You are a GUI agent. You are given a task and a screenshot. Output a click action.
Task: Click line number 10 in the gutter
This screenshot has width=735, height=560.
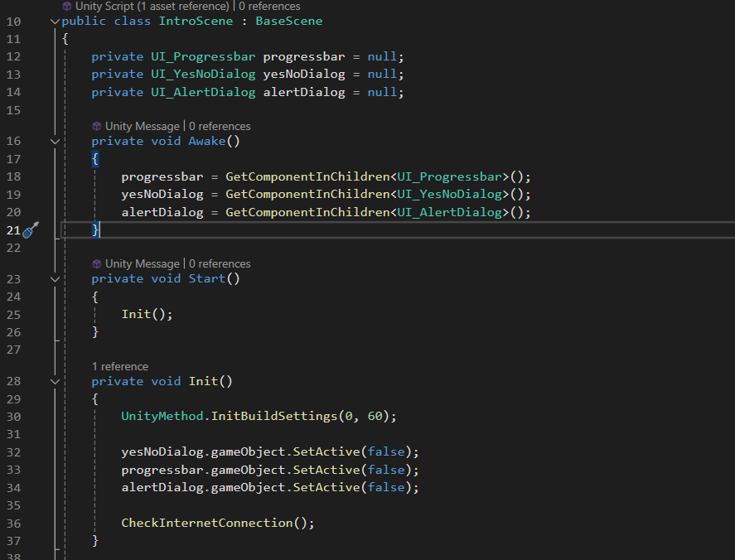(x=13, y=22)
